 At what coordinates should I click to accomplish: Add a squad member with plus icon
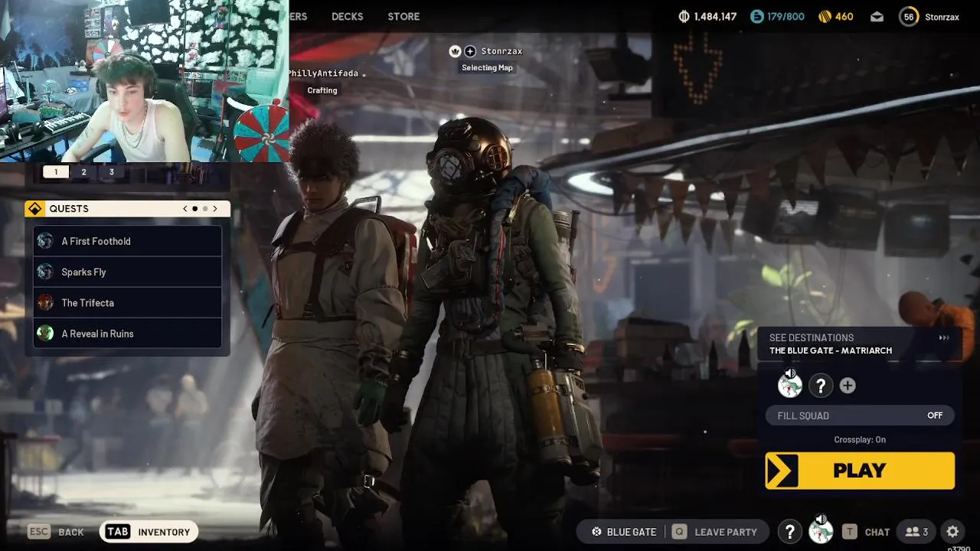[x=848, y=386]
